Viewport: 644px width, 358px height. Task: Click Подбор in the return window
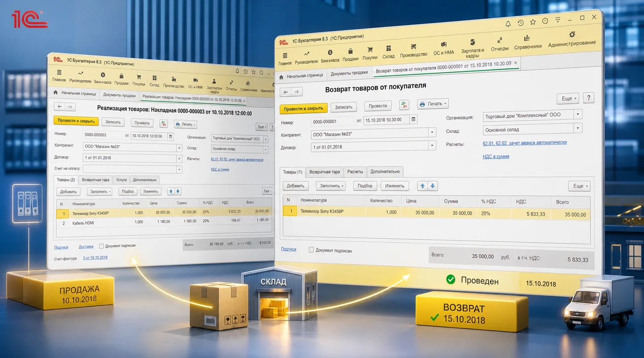click(365, 186)
